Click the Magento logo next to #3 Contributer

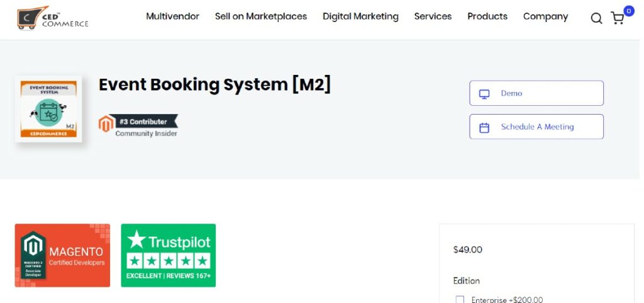pos(106,123)
